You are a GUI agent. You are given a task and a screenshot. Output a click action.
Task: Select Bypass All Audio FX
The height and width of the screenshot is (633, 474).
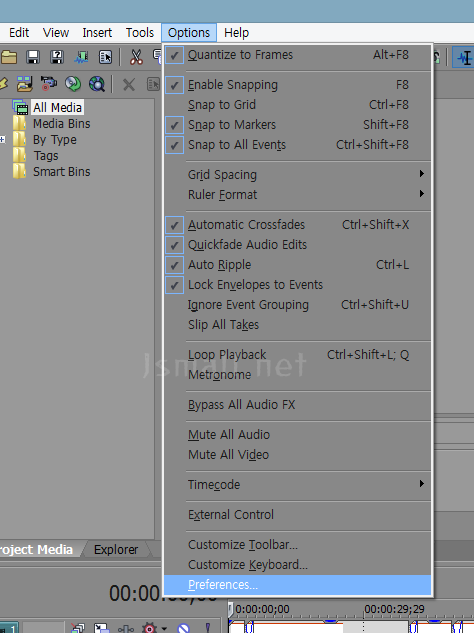(x=298, y=405)
